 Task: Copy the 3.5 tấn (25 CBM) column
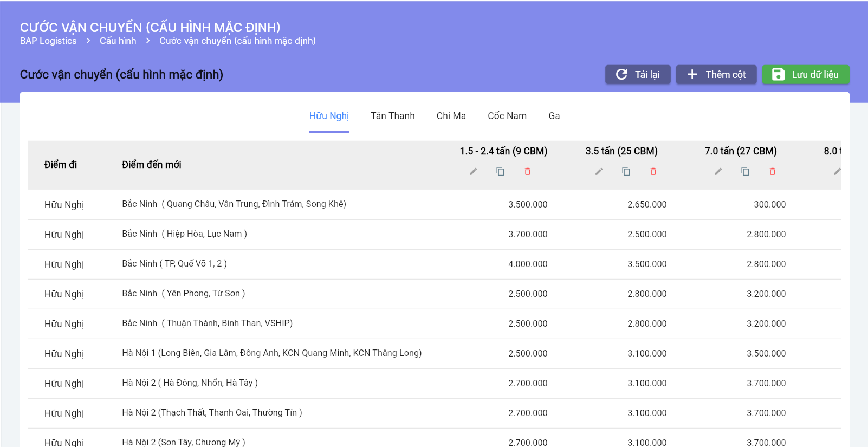coord(626,172)
